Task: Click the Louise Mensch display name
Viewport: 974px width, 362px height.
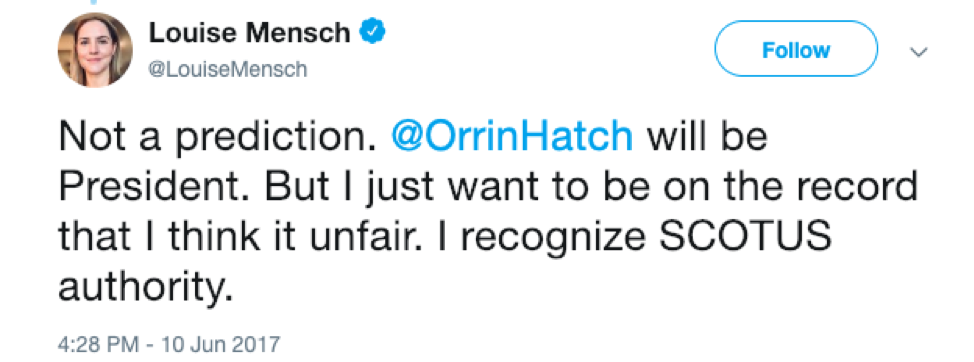Action: click(x=249, y=32)
